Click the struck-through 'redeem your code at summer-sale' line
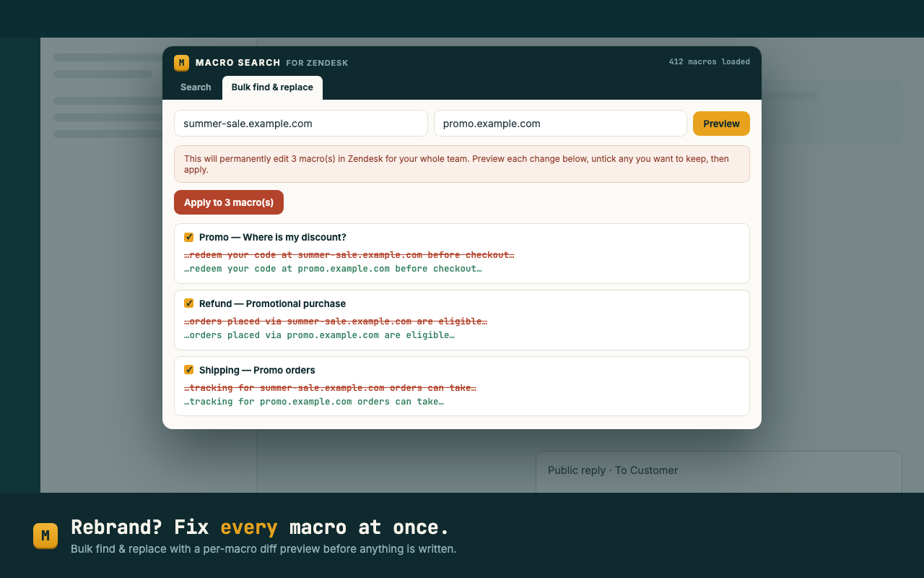 [349, 255]
